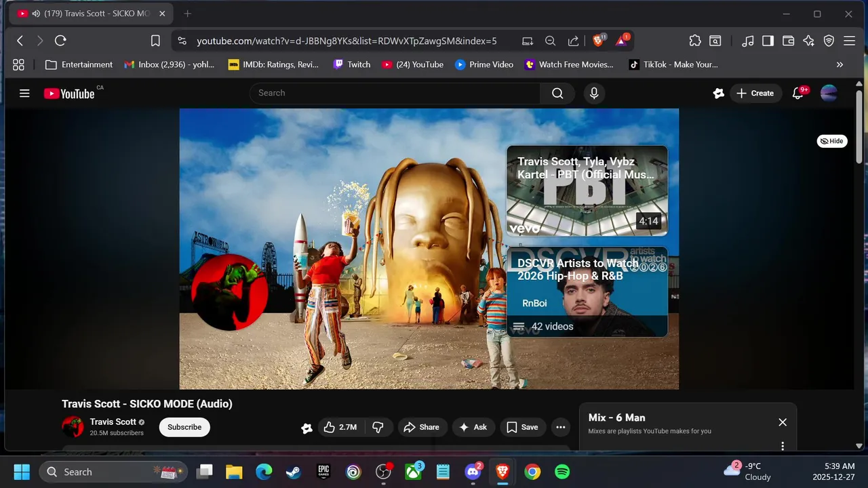Viewport: 868px width, 488px height.
Task: Open the (24) YouTube bookmark
Action: 412,64
